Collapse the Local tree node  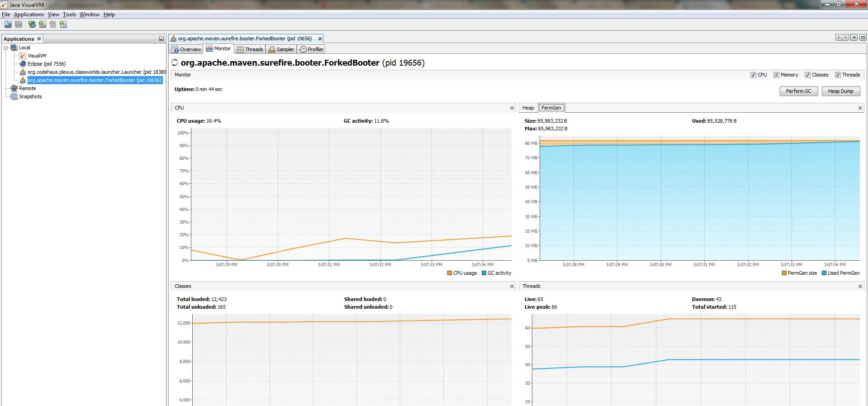coord(6,48)
